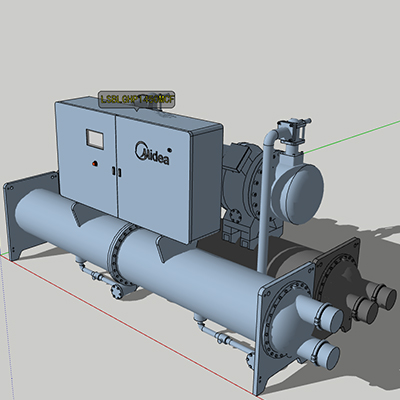Click the red indicator light on panel
This screenshot has height=400, width=400.
click(95, 163)
